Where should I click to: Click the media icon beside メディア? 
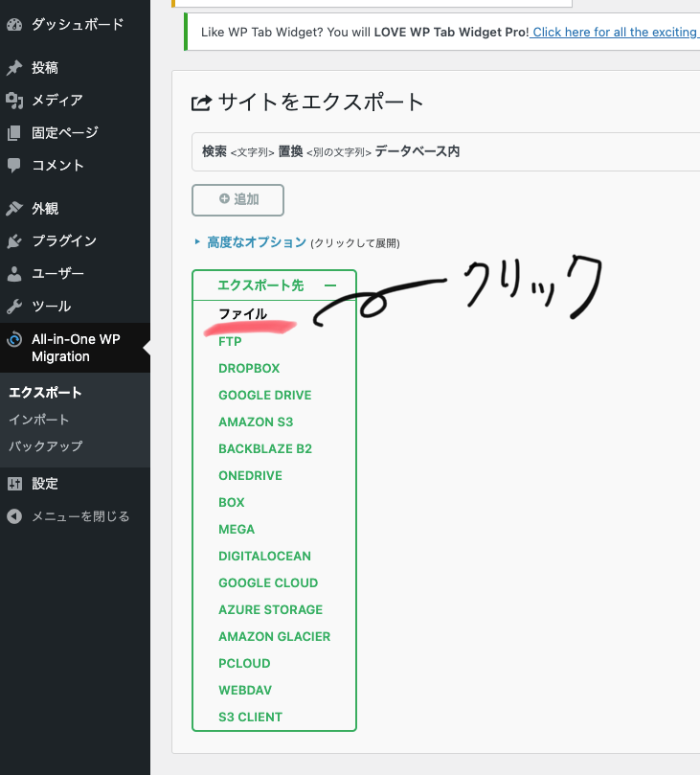point(14,101)
